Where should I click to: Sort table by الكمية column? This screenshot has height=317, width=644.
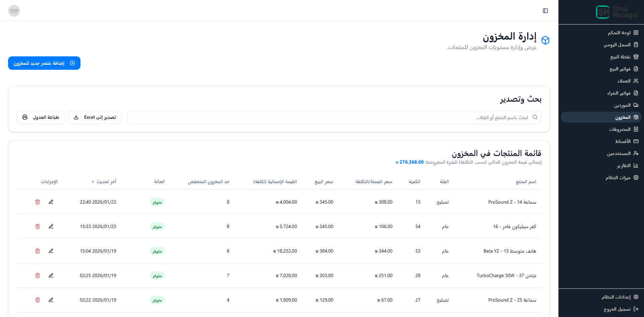point(414,181)
